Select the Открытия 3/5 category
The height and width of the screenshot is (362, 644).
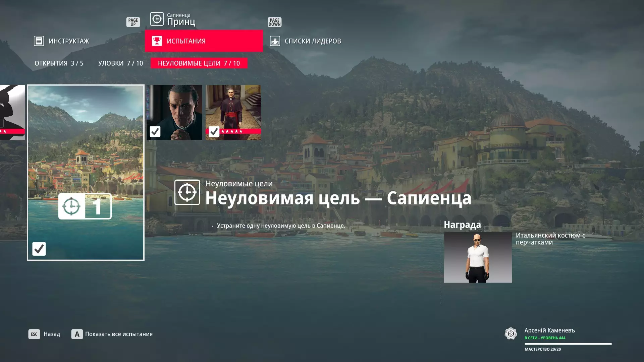[59, 63]
